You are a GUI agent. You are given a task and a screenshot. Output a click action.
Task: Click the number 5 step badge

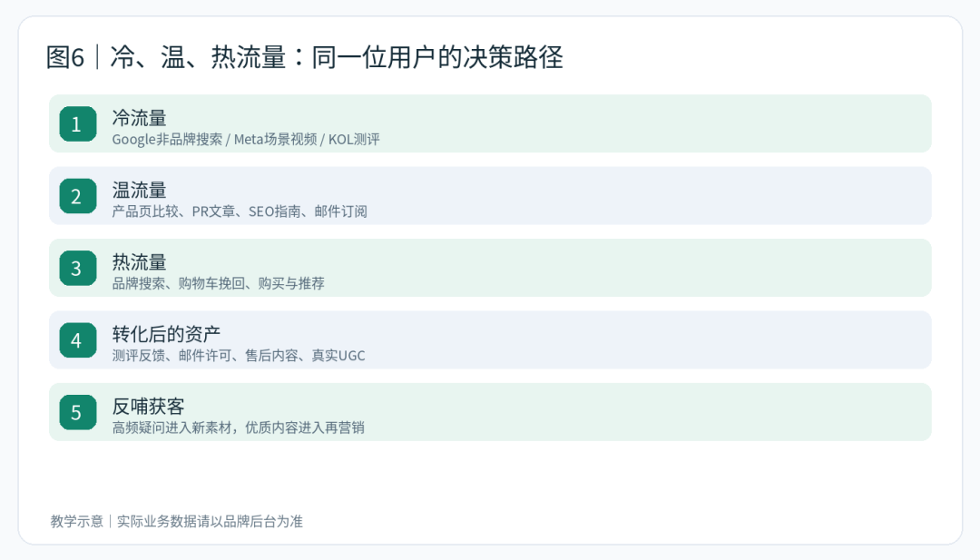(x=78, y=412)
